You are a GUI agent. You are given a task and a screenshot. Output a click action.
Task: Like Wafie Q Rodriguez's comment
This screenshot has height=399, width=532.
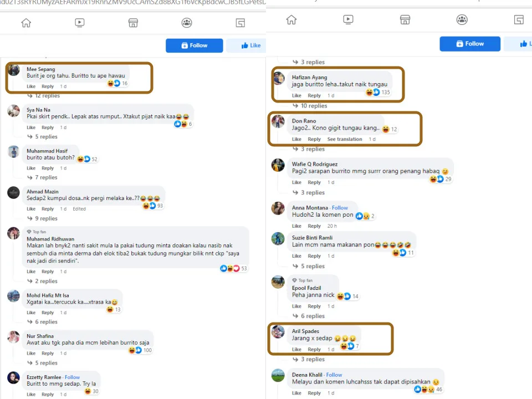click(296, 182)
